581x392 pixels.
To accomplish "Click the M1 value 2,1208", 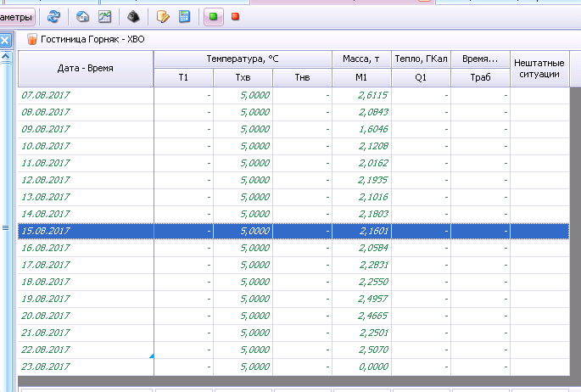I will click(373, 147).
